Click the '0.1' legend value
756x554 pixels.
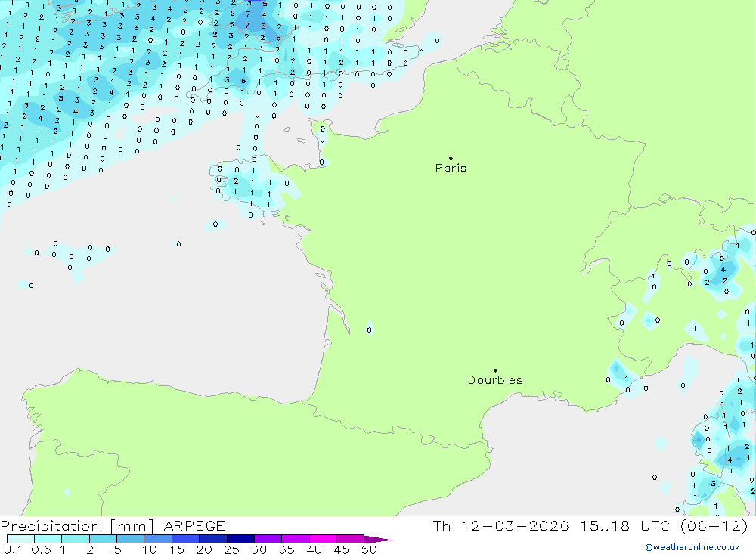(13, 549)
